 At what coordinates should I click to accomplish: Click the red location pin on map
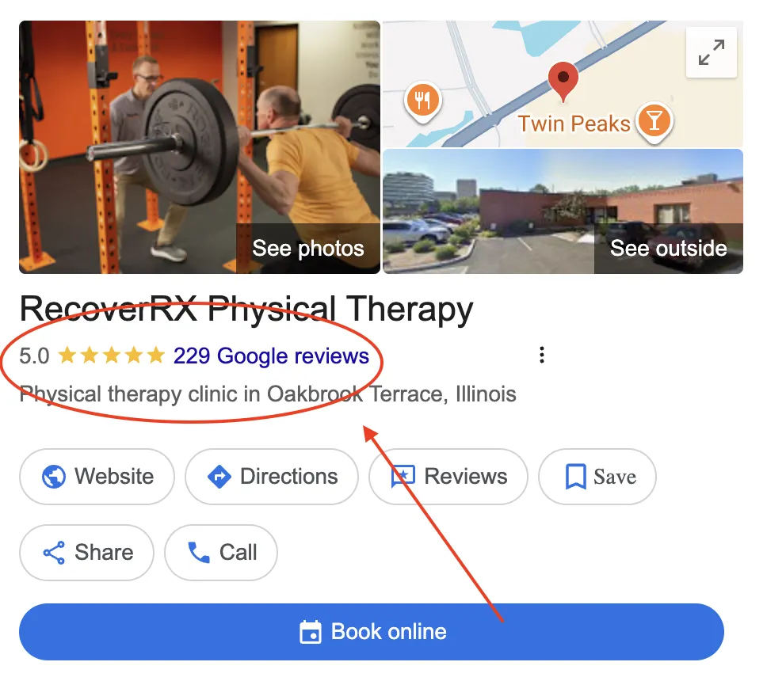pyautogui.click(x=563, y=82)
